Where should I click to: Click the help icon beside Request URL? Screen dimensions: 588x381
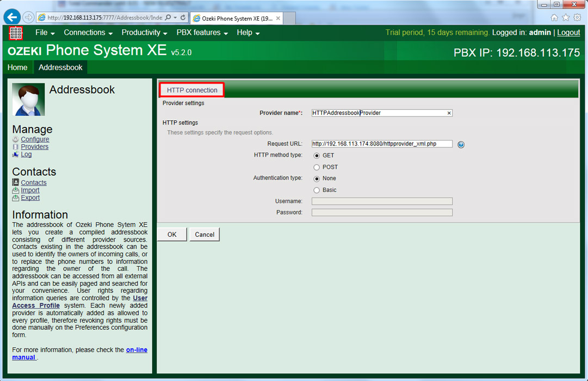461,145
